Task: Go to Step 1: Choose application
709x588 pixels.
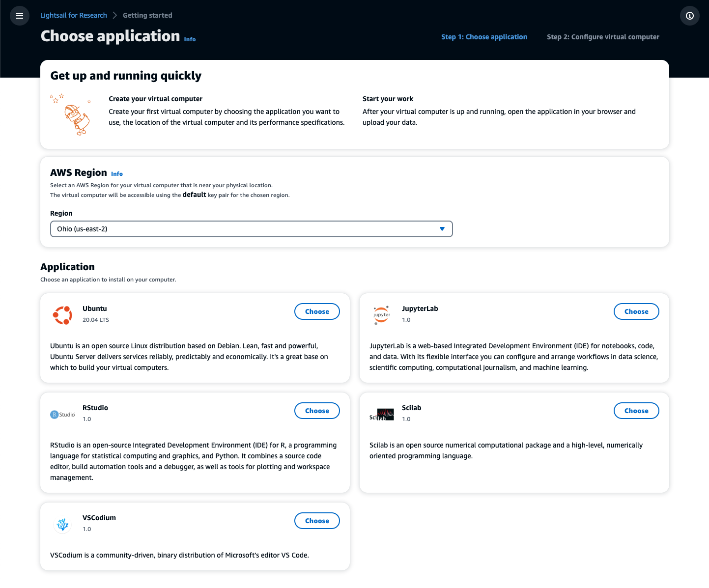Action: click(484, 37)
